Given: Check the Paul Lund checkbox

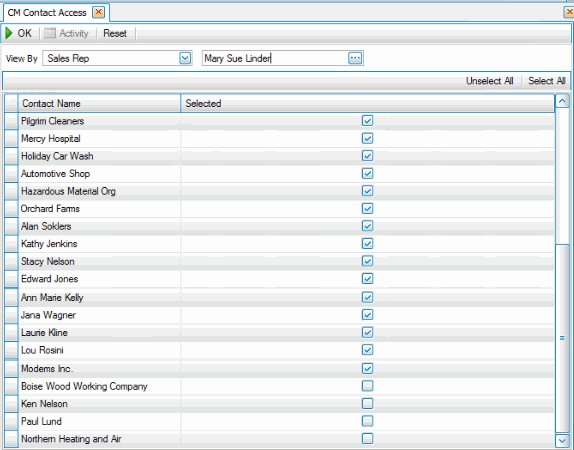Looking at the screenshot, I should pyautogui.click(x=367, y=421).
